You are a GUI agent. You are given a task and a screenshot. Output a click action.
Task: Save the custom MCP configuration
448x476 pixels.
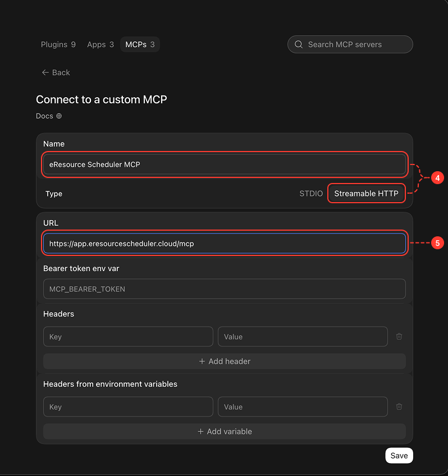[x=399, y=455]
